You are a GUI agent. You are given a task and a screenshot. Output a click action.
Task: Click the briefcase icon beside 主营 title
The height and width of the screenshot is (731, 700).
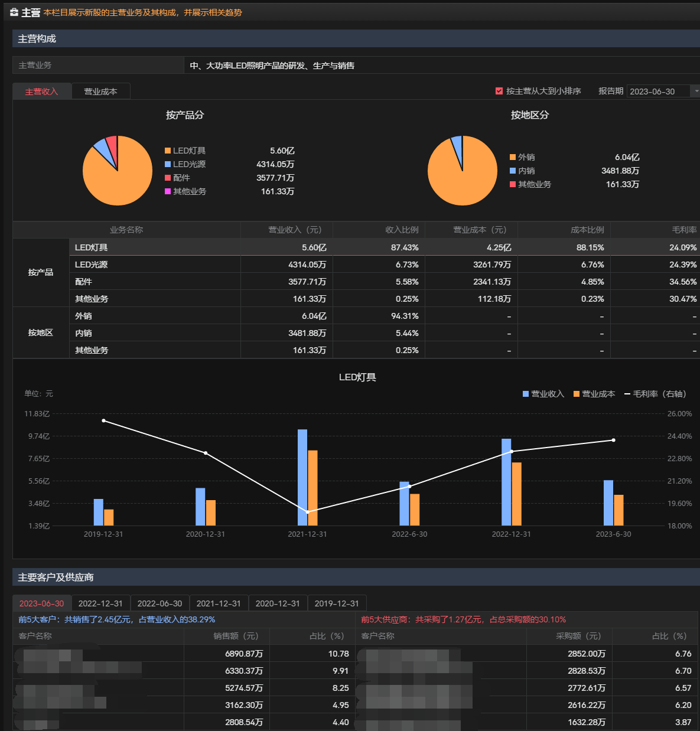[14, 12]
